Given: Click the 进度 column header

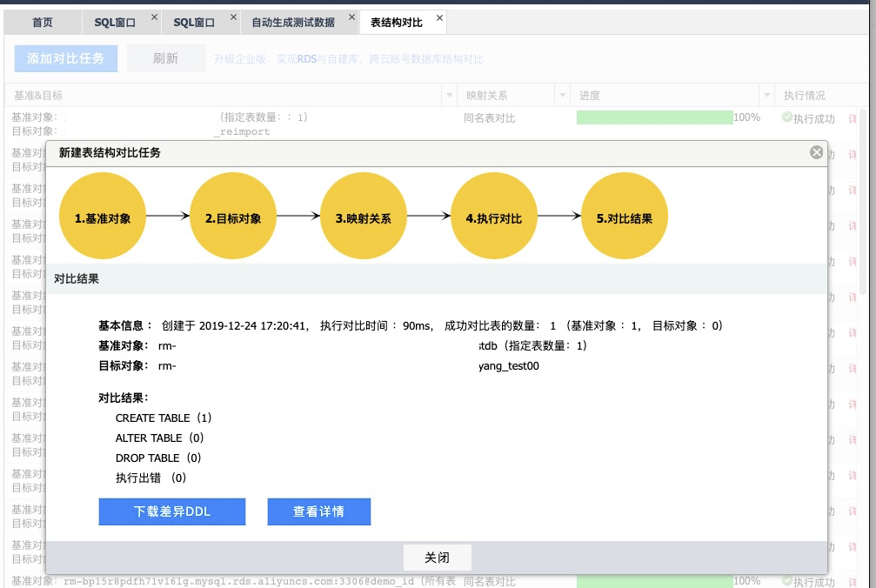Looking at the screenshot, I should click(665, 96).
